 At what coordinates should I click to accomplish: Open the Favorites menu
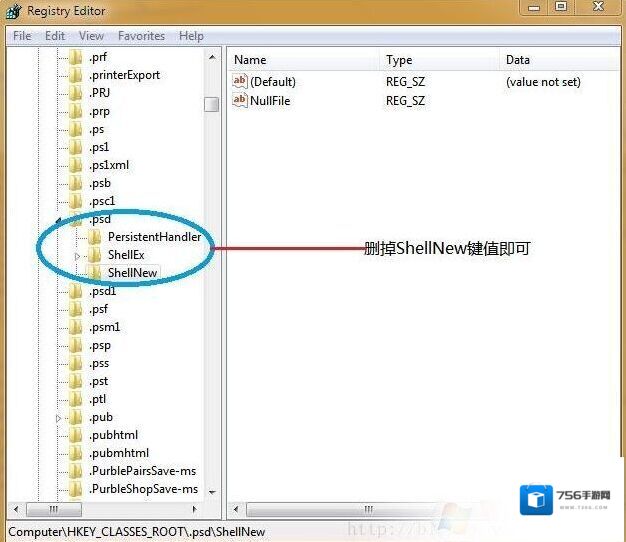[x=141, y=36]
